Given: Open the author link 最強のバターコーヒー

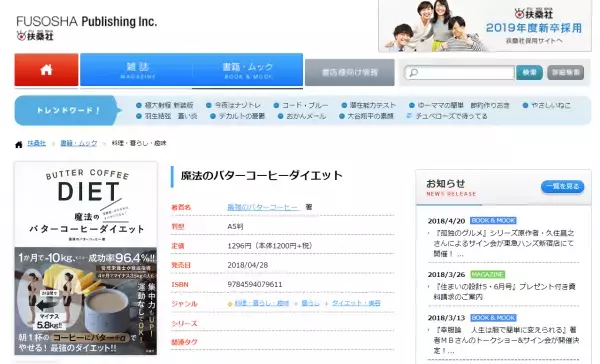Looking at the screenshot, I should pyautogui.click(x=263, y=207).
